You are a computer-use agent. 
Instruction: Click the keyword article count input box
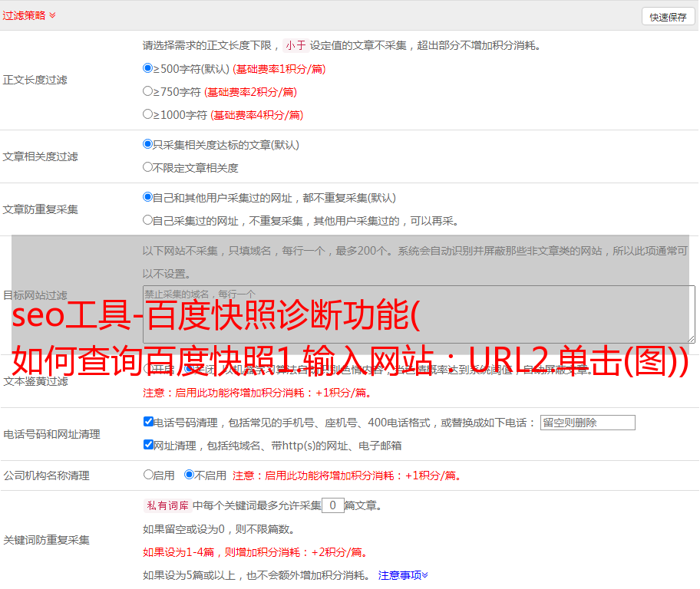point(332,505)
